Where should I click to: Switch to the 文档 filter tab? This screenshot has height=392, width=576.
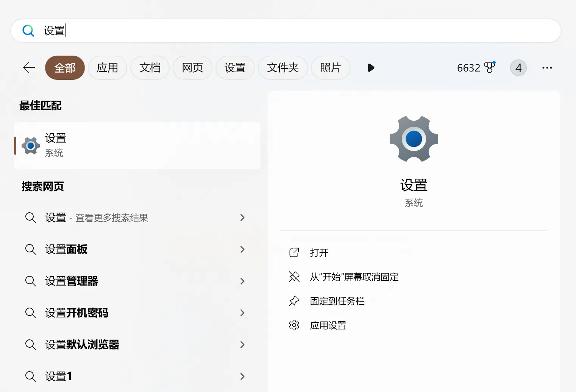coord(150,68)
